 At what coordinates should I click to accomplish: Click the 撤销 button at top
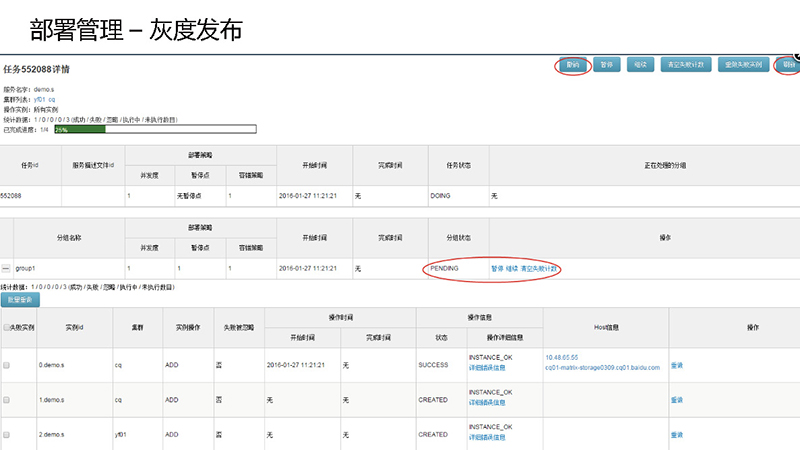pos(572,65)
